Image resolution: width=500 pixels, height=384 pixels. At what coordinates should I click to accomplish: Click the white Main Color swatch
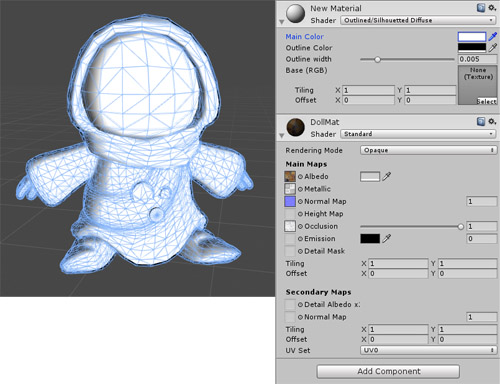pyautogui.click(x=472, y=36)
